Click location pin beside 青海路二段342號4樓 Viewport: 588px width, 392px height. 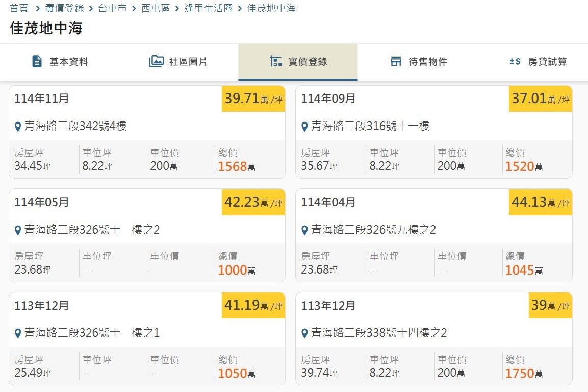(18, 127)
